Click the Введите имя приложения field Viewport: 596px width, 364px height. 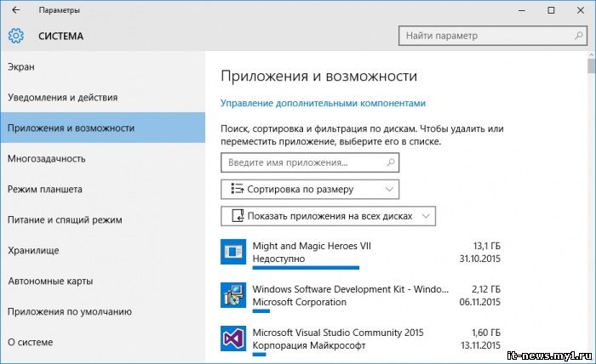(x=310, y=162)
